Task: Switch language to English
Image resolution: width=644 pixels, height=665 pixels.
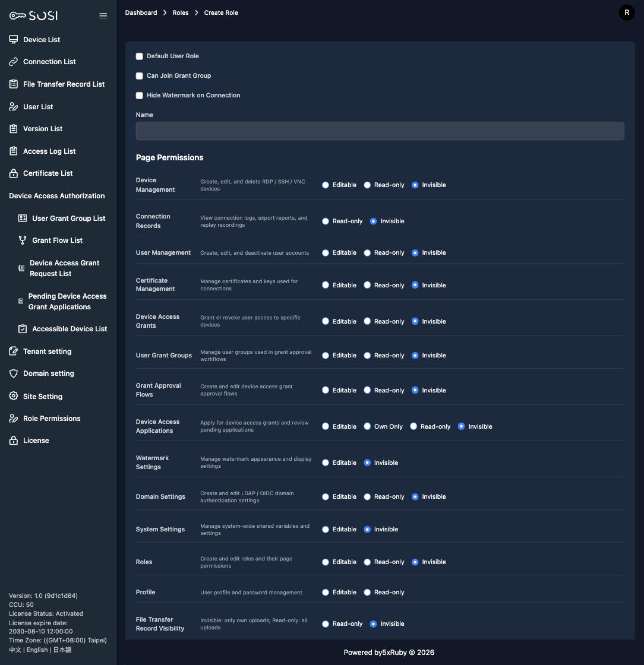Action: [37, 650]
